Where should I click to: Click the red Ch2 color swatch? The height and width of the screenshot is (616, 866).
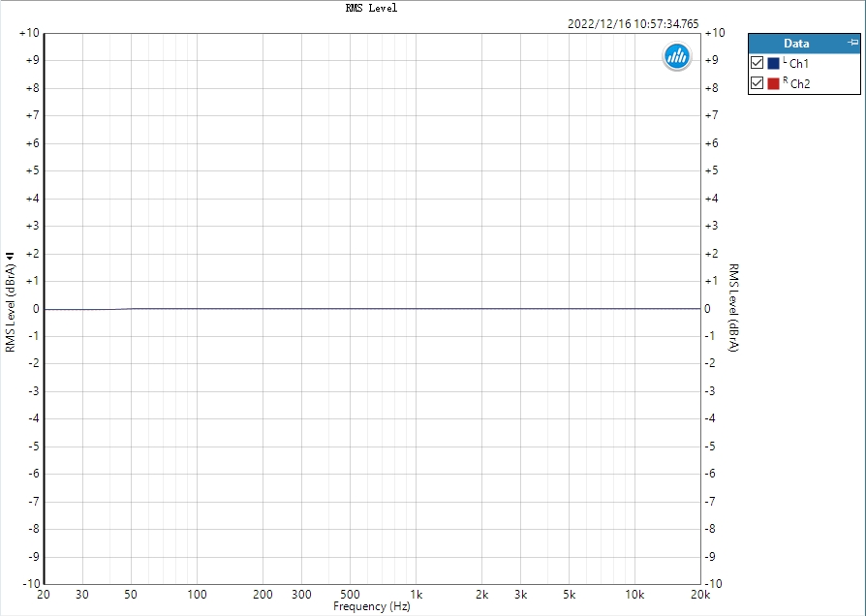click(773, 83)
